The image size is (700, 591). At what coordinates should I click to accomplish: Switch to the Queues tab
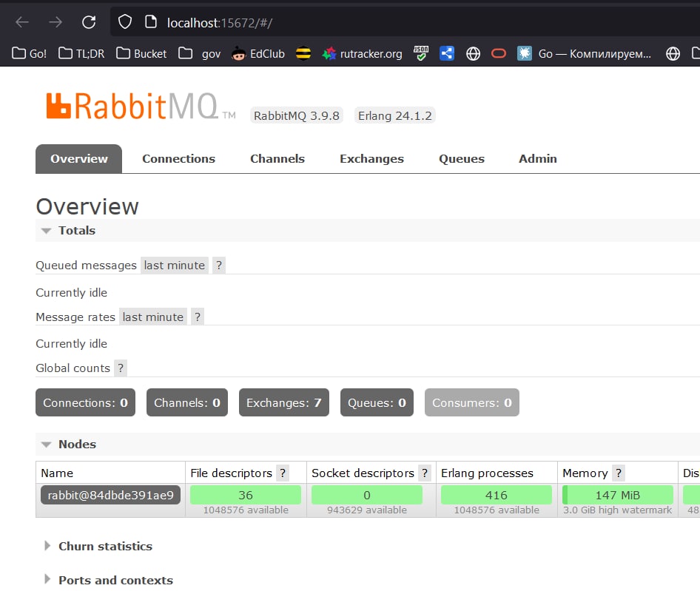click(462, 158)
